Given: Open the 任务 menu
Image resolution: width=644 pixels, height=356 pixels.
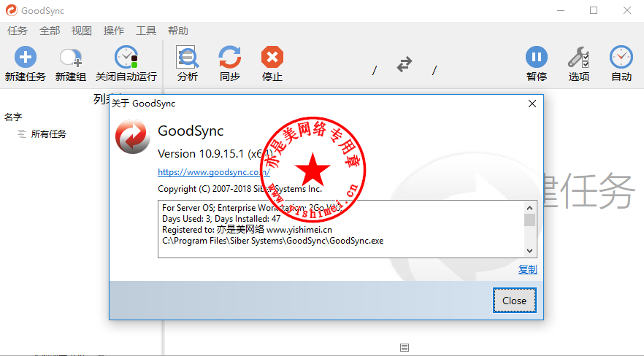Looking at the screenshot, I should click(18, 31).
